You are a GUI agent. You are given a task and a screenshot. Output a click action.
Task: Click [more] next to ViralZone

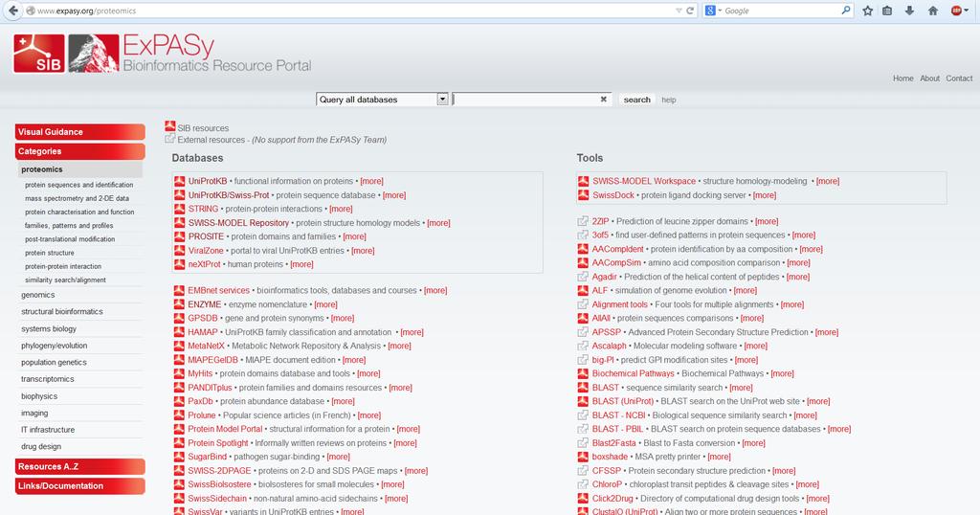click(x=363, y=251)
